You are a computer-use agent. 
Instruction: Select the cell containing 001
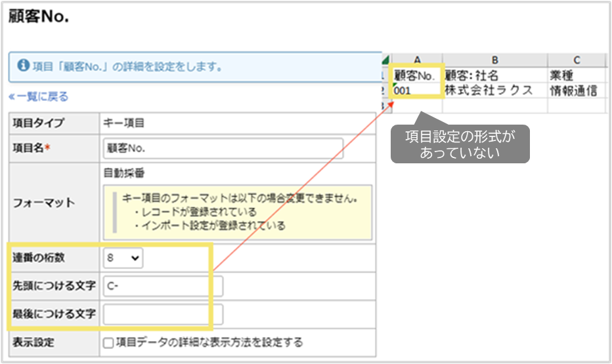[416, 91]
